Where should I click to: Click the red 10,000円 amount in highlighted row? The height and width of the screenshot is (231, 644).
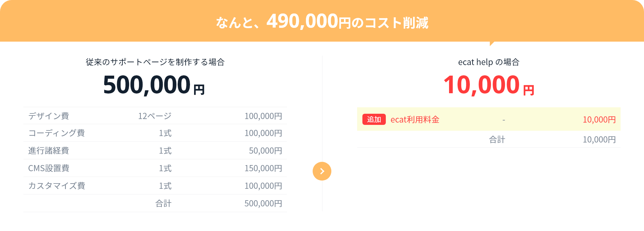point(599,120)
